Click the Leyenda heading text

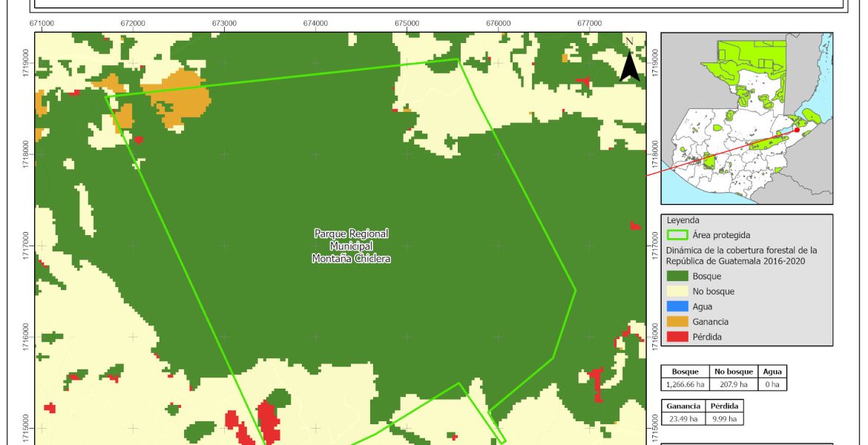coord(685,220)
